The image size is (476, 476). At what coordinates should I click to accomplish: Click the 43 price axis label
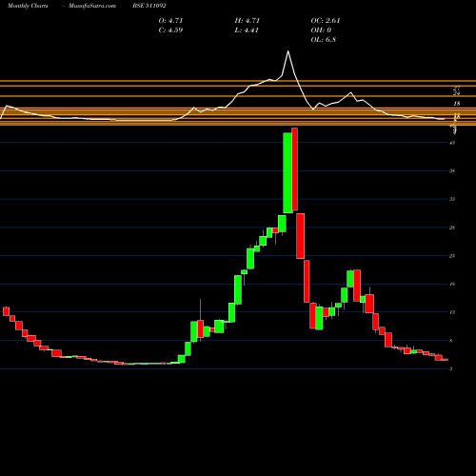click(x=452, y=143)
